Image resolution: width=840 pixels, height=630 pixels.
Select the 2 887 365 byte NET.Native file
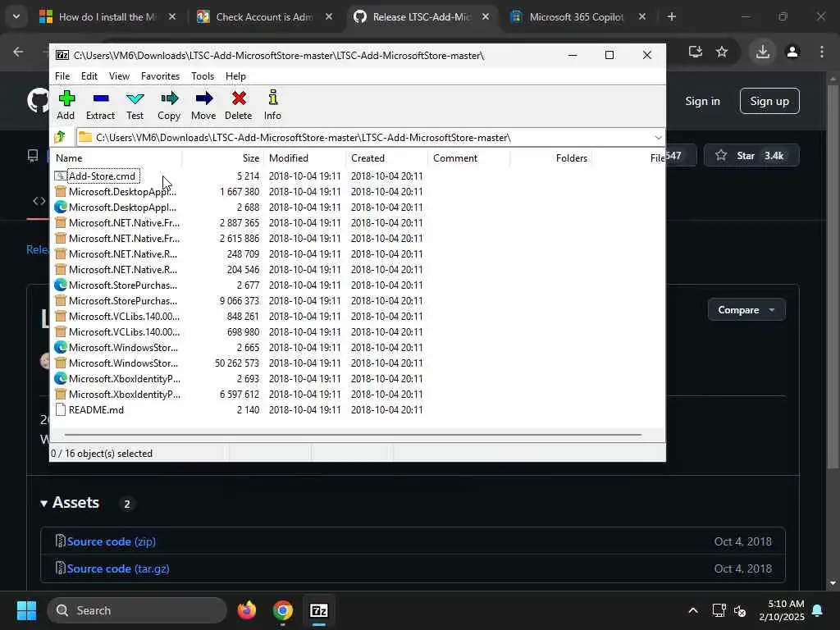(x=124, y=223)
